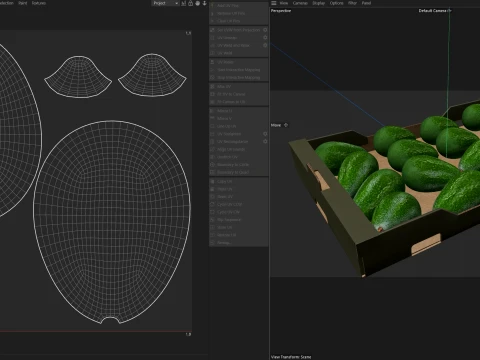Run the UV Rectangularize command

[x=236, y=141]
